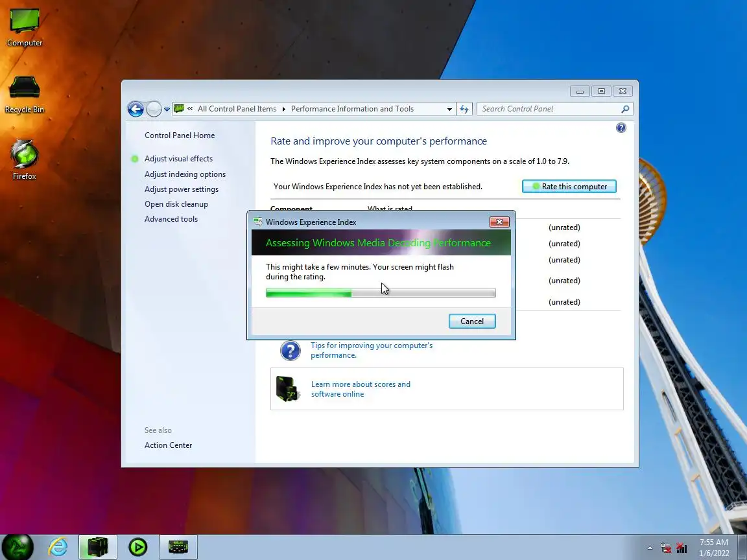
Task: Click the software box icon beside Learn more
Action: tap(288, 389)
